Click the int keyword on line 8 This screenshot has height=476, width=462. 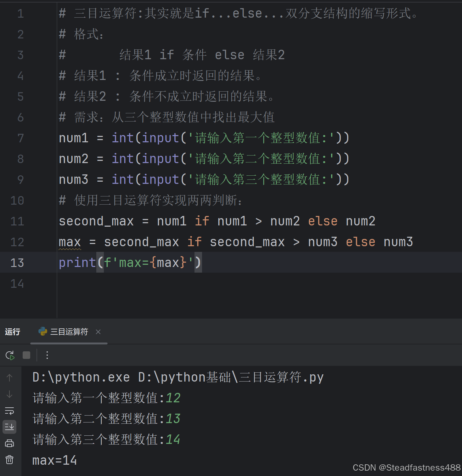click(x=123, y=159)
